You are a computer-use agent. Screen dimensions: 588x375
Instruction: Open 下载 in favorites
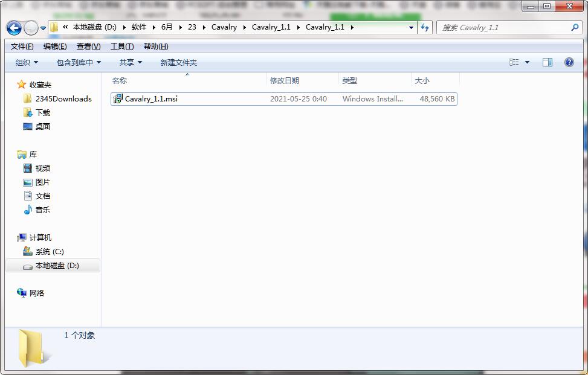click(x=43, y=113)
